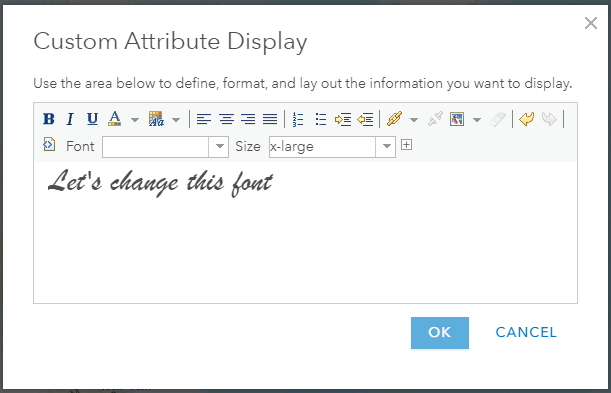Apply the text foreground color
The image size is (611, 393).
[x=115, y=119]
